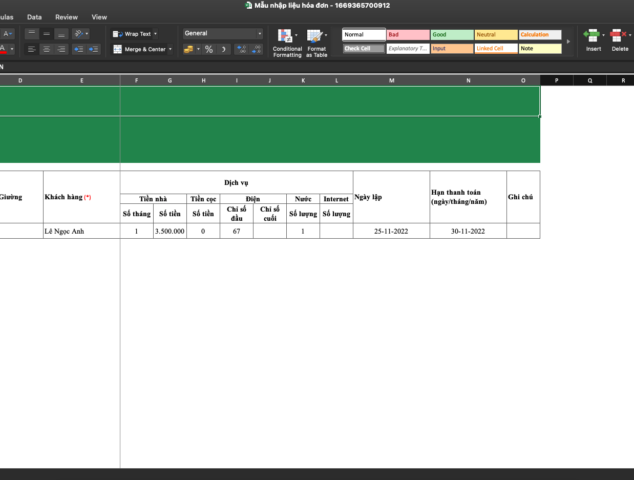Select the cell containing Lê Ngọc Anh
This screenshot has width=634, height=480.
pyautogui.click(x=81, y=231)
